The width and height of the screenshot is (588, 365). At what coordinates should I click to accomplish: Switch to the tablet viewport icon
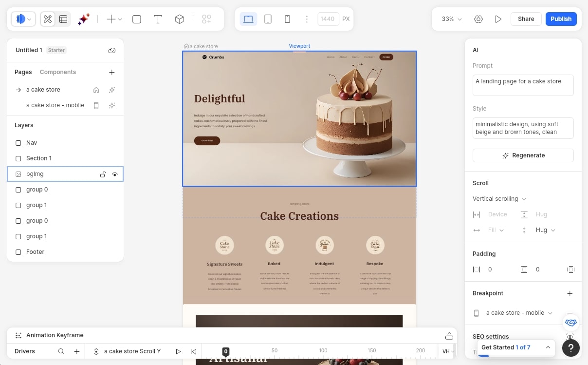point(268,18)
